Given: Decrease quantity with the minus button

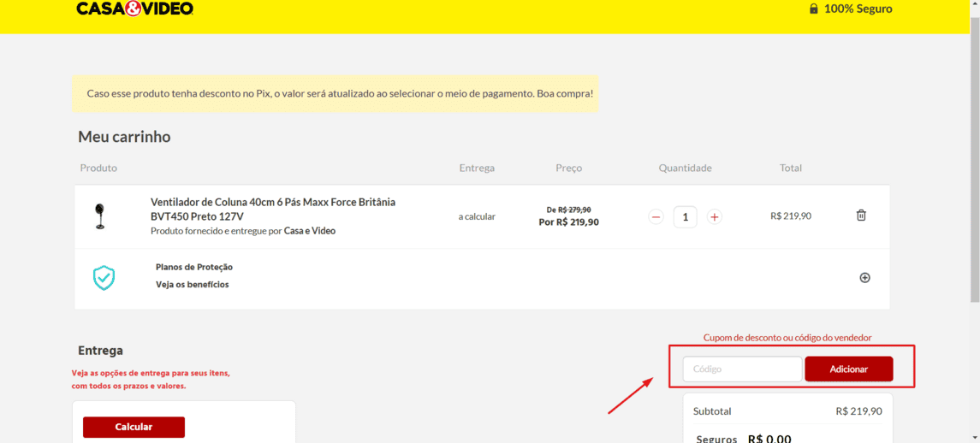Looking at the screenshot, I should click(x=656, y=217).
